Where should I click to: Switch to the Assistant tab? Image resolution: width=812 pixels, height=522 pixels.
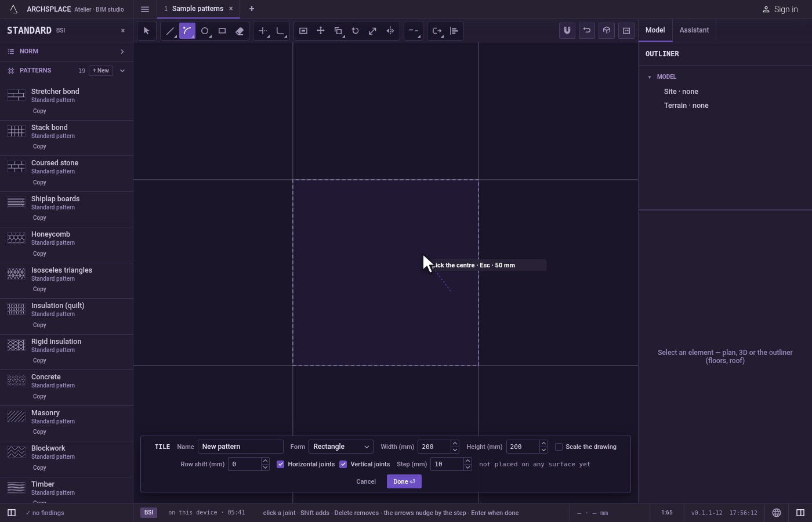click(x=694, y=30)
